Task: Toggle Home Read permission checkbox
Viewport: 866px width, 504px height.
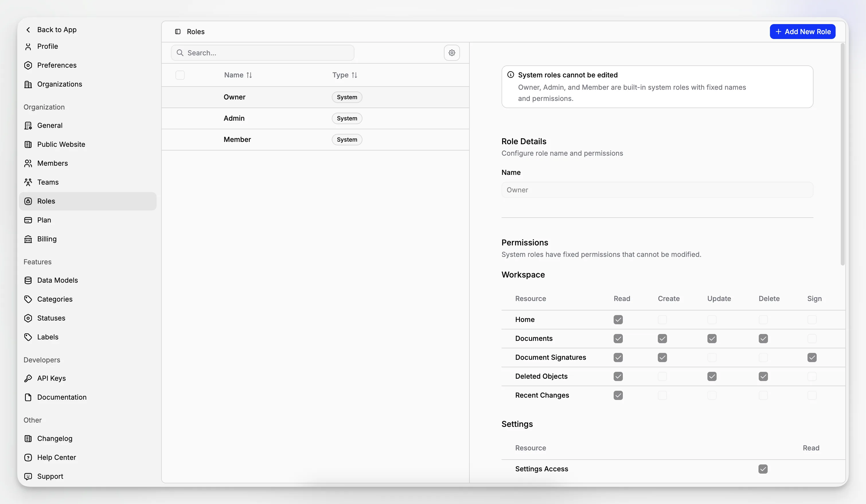Action: pyautogui.click(x=618, y=319)
